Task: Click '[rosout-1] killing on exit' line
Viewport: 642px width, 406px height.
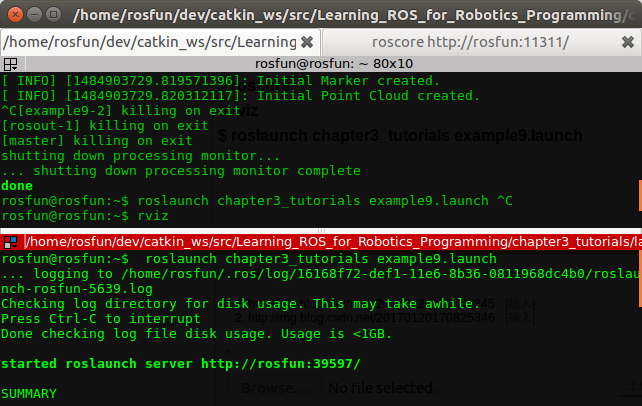Action: (105, 126)
